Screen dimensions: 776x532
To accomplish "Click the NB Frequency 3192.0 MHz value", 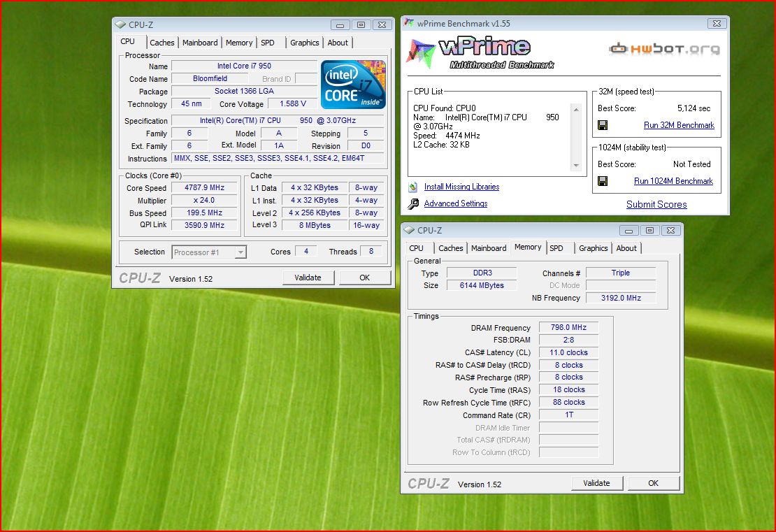I will click(621, 298).
